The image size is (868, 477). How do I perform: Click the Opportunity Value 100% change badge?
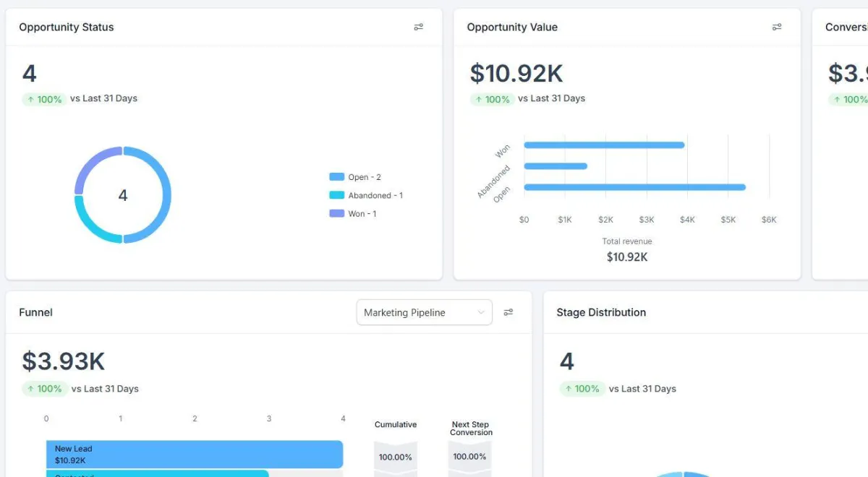pyautogui.click(x=492, y=99)
